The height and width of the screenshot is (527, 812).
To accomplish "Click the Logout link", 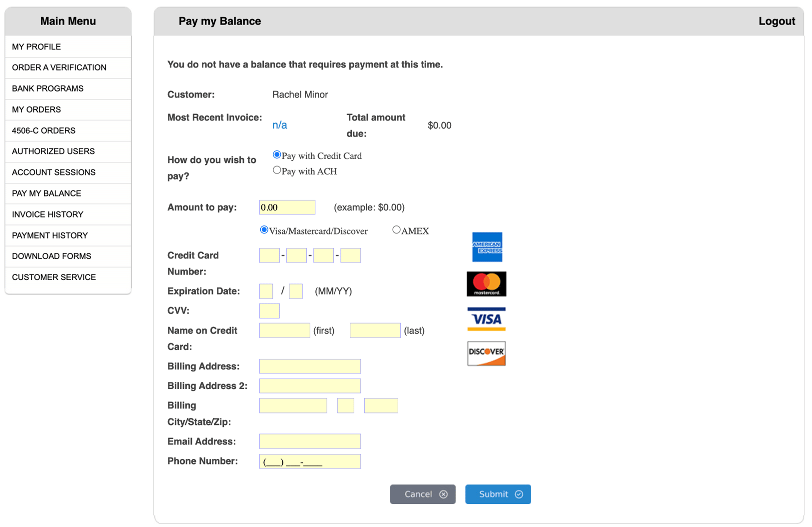I will [x=776, y=21].
